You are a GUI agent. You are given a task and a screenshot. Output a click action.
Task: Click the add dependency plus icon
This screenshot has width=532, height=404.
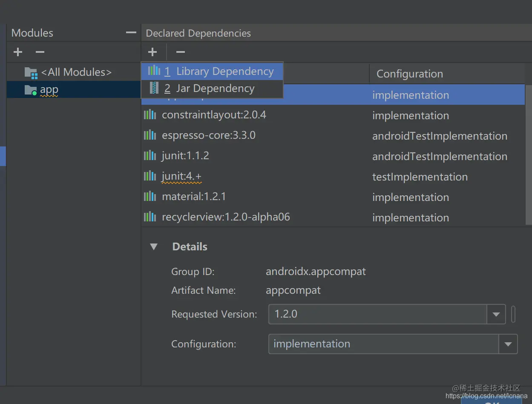pos(152,52)
